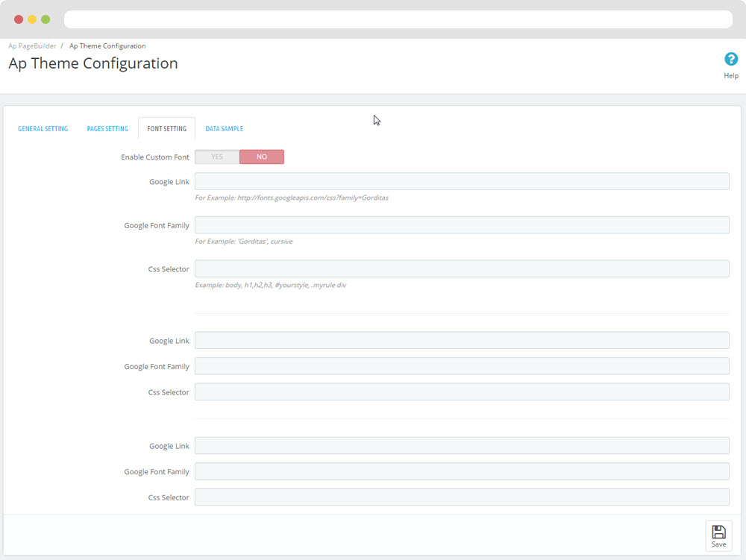The height and width of the screenshot is (560, 746).
Task: Click the Save floppy disk icon
Action: tap(718, 532)
